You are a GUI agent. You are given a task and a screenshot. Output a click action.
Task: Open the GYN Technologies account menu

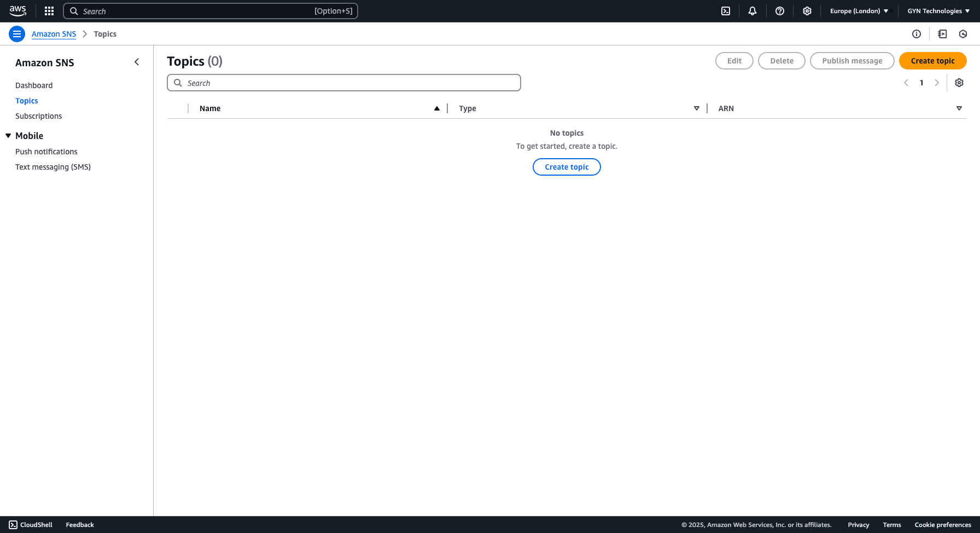[x=938, y=11]
